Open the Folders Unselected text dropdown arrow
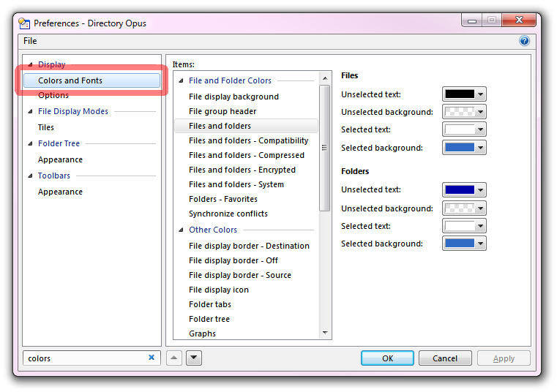The image size is (557, 392). coord(481,190)
